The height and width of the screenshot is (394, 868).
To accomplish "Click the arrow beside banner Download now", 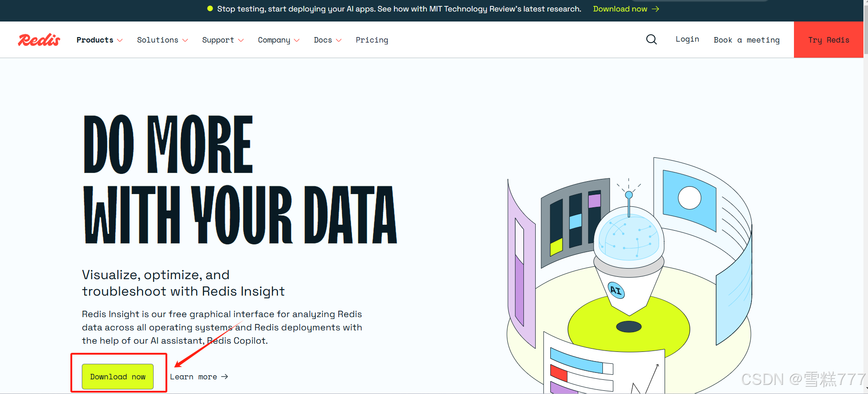I will 655,9.
